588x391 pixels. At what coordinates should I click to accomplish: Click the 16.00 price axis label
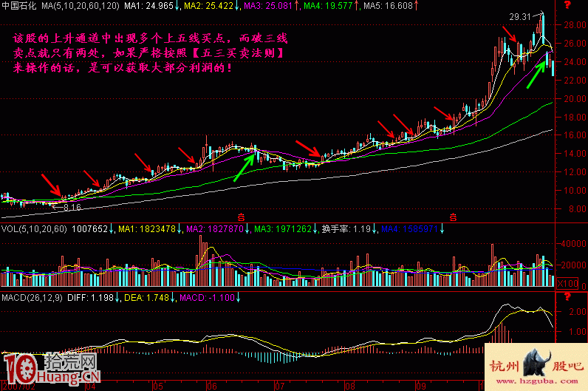(575, 135)
